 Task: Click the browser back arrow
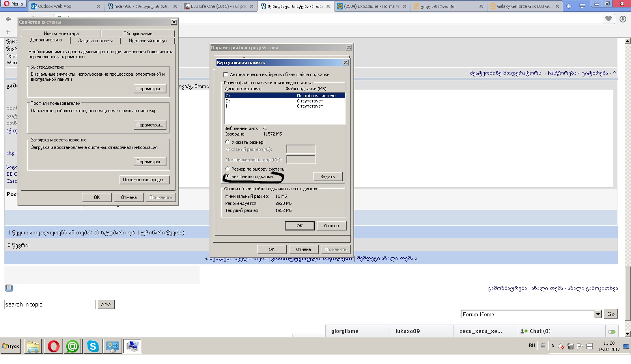tap(8, 19)
